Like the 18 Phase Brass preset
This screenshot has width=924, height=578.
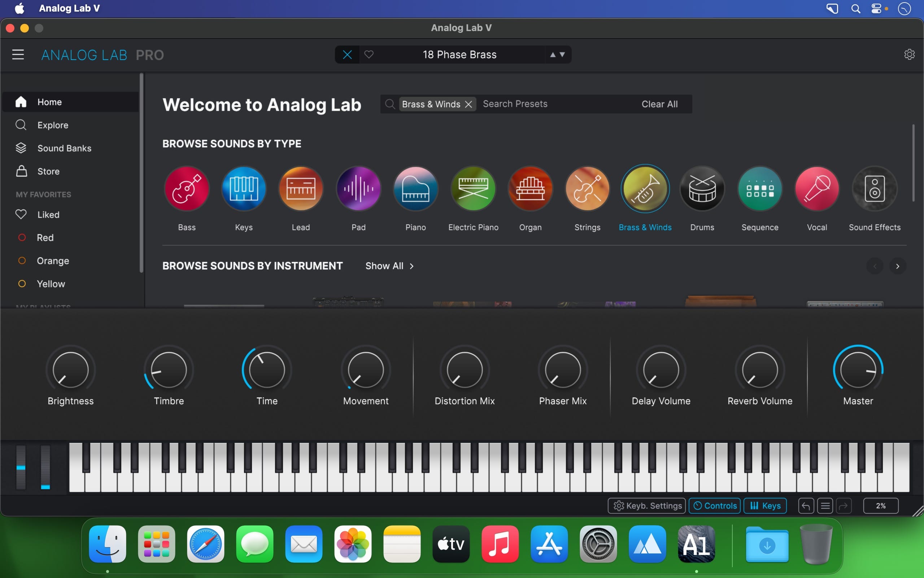pos(369,54)
